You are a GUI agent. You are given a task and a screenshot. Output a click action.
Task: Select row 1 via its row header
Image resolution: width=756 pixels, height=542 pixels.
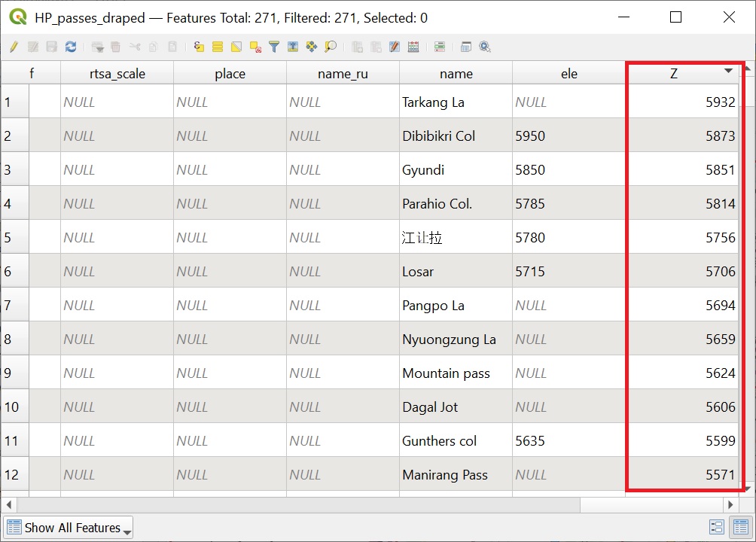click(x=15, y=102)
